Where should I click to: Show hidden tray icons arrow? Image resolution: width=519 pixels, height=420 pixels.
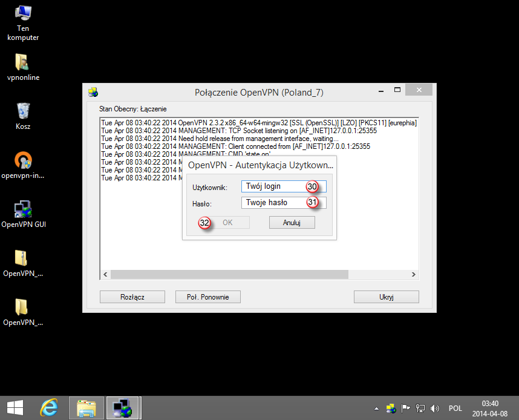[x=376, y=409]
